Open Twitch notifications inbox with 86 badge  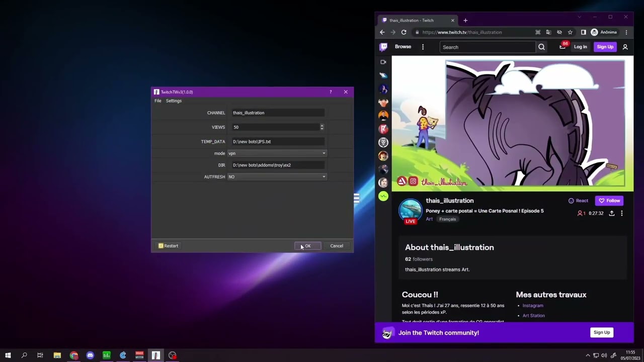coord(562,46)
